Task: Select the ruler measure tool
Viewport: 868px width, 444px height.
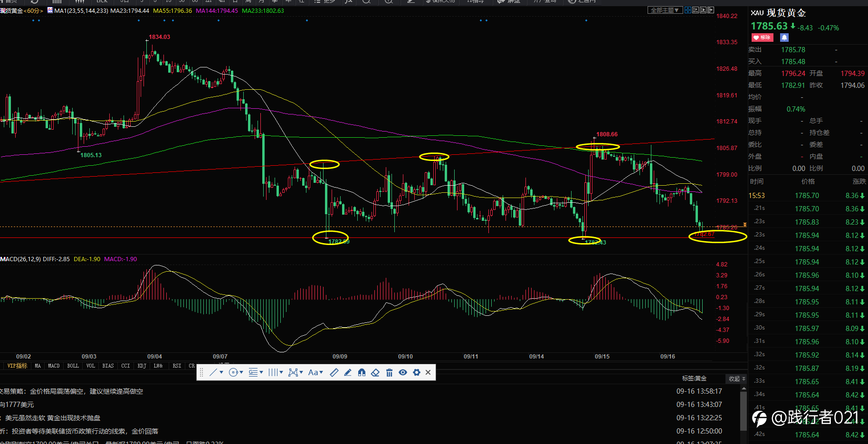Action: [334, 373]
